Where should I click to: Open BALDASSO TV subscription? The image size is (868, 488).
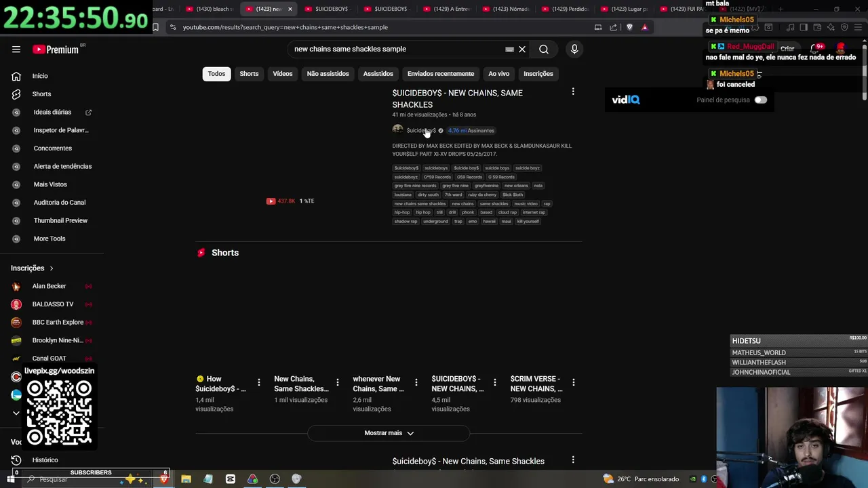[52, 304]
